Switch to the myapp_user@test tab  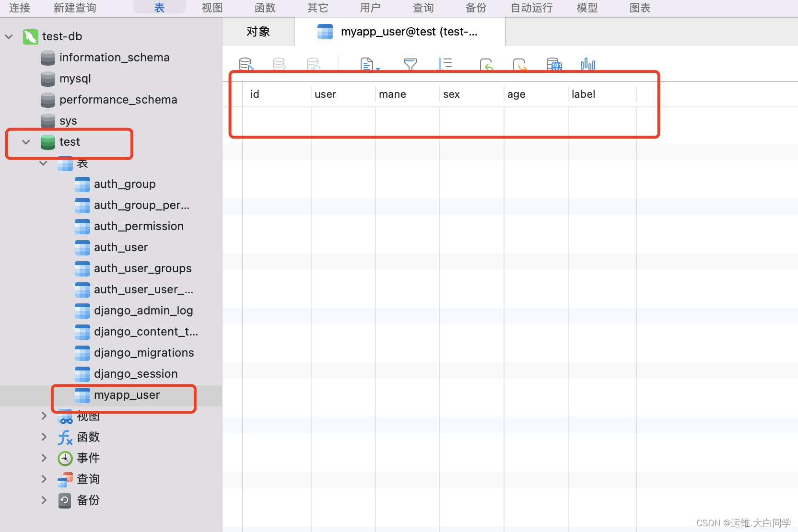400,32
